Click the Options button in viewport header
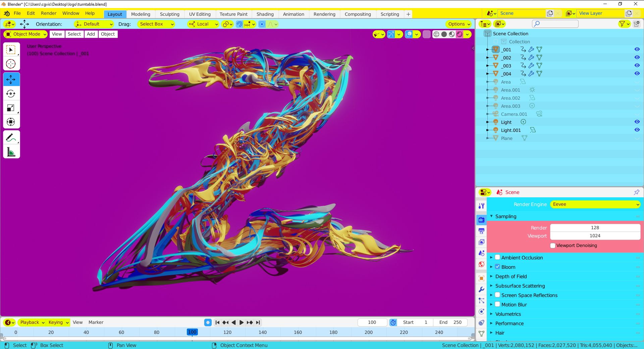644x349 pixels. [x=459, y=24]
